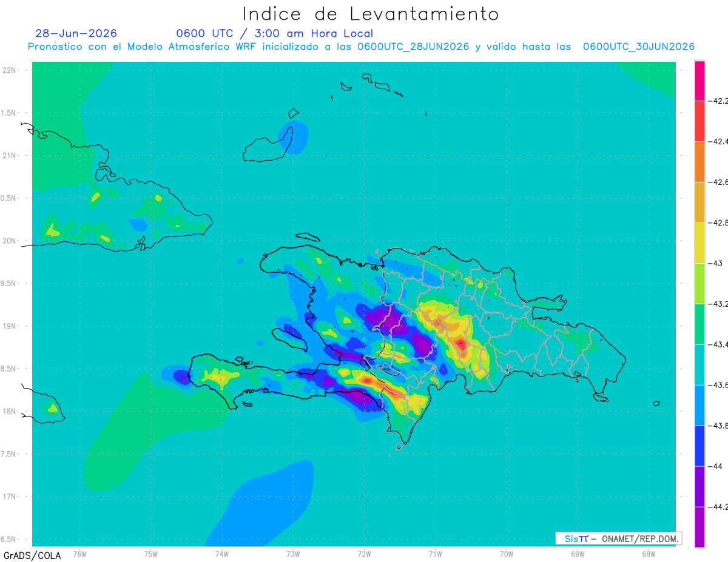Image resolution: width=728 pixels, height=562 pixels.
Task: Click the '74W' longitude label
Action: (x=221, y=554)
